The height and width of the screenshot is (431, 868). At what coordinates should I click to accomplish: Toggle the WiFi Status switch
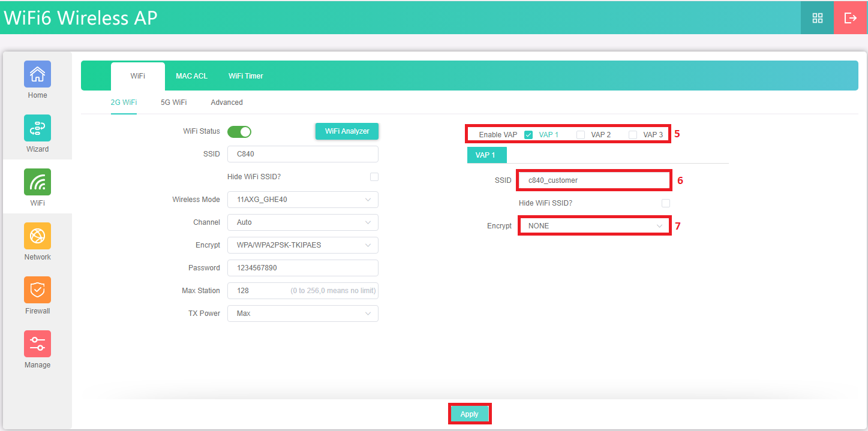click(239, 131)
